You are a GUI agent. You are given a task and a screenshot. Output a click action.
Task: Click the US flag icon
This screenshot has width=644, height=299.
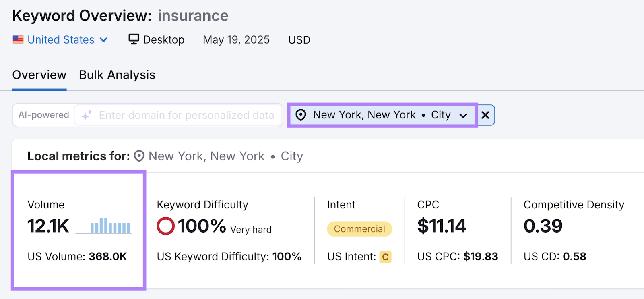[18, 39]
